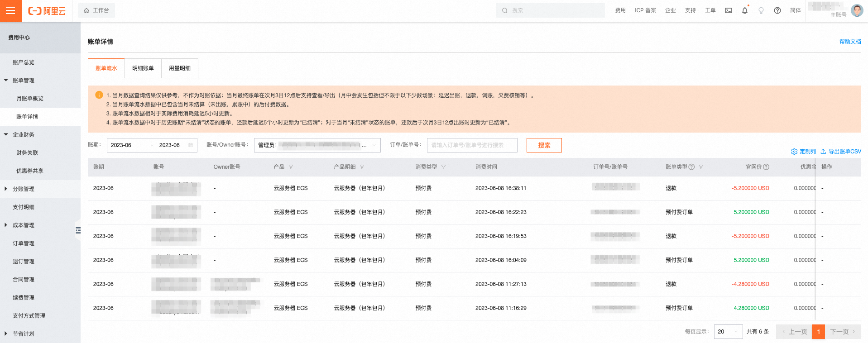Filter the 产品明细 column
The width and height of the screenshot is (868, 343).
[362, 167]
